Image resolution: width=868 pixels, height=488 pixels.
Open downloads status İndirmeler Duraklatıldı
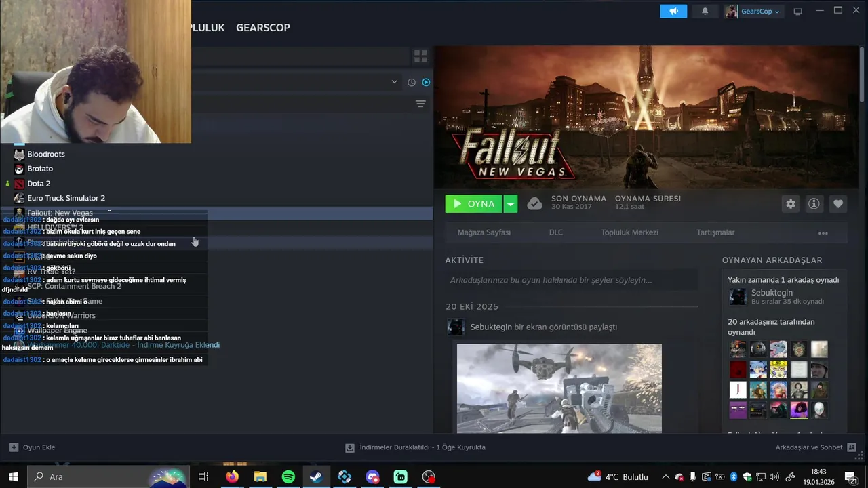click(x=422, y=447)
